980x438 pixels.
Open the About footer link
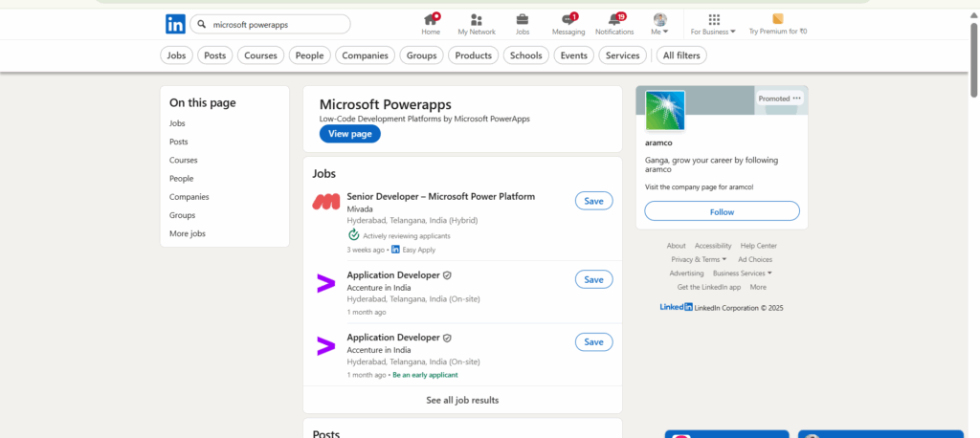[x=677, y=246]
